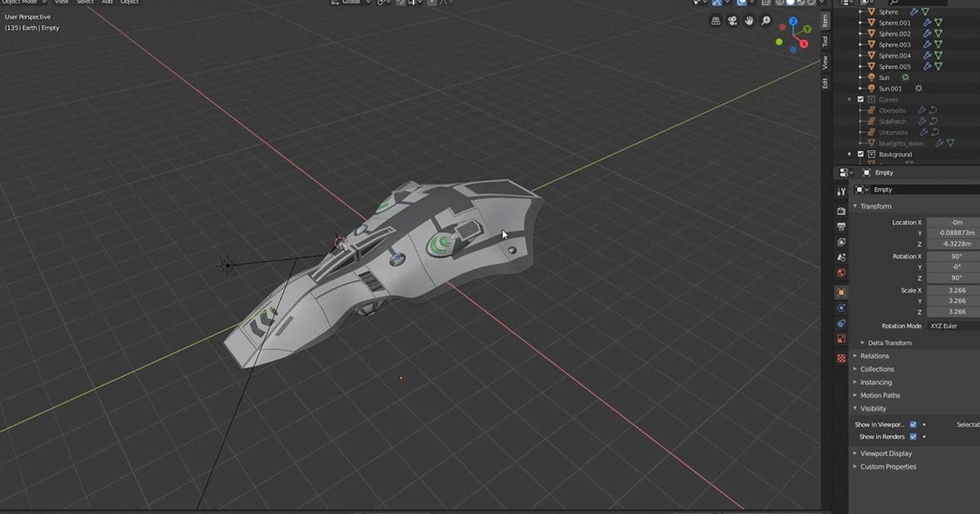
Task: Open the Rotation Mode dropdown
Action: [946, 326]
